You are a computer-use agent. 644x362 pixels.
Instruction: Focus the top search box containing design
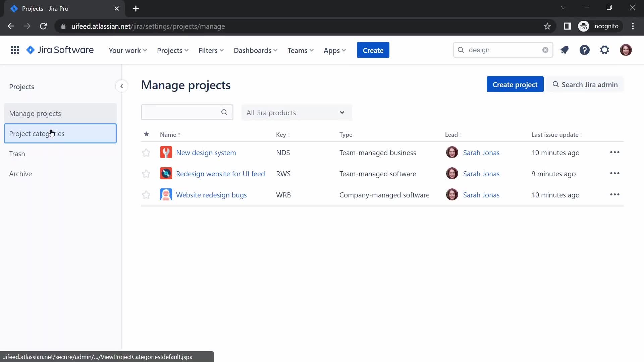pyautogui.click(x=503, y=50)
